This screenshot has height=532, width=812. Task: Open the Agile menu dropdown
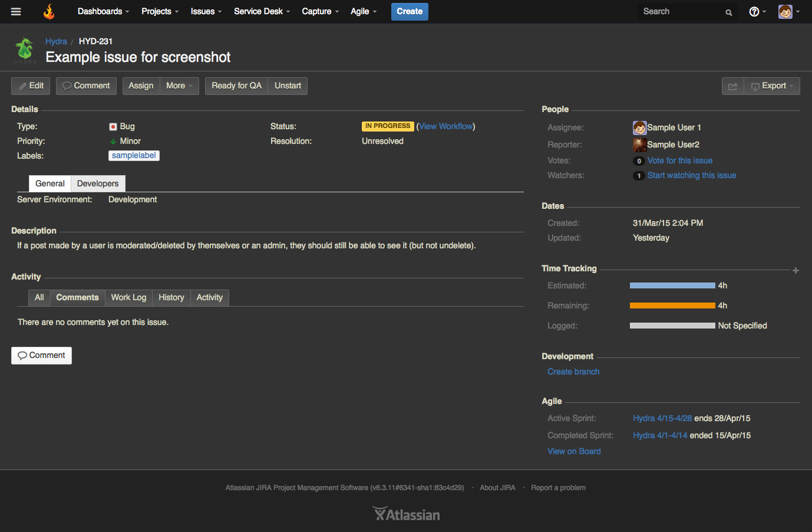363,11
